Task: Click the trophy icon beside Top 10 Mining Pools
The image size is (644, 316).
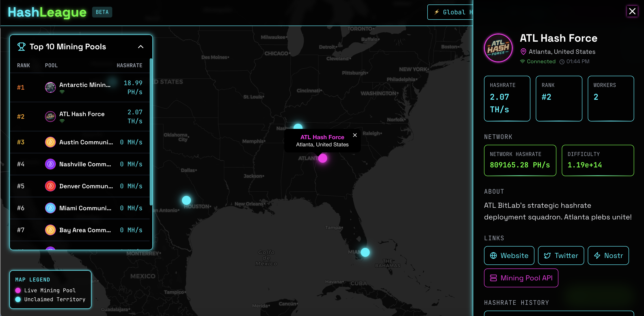Action: pyautogui.click(x=22, y=47)
